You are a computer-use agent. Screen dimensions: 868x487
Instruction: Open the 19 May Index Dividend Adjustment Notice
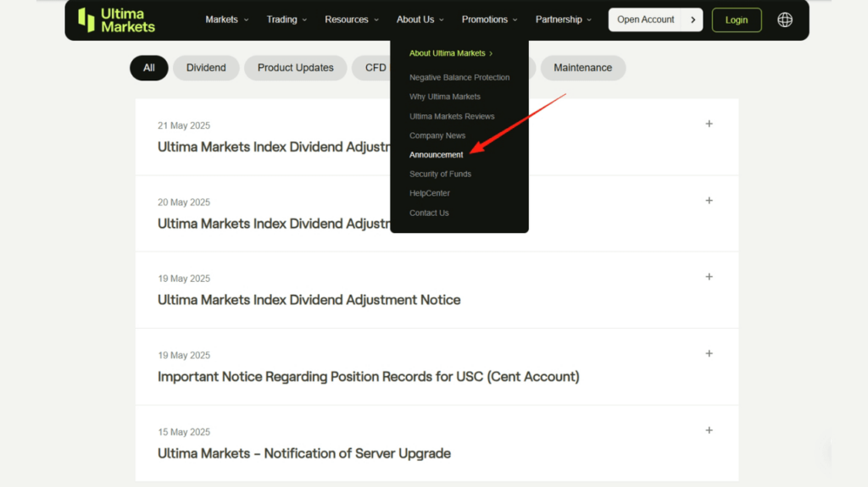pos(309,300)
